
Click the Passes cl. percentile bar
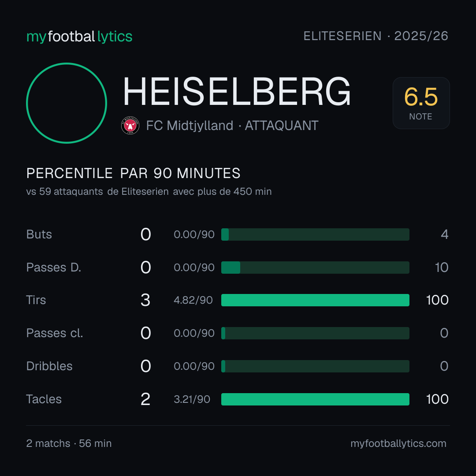pos(315,333)
